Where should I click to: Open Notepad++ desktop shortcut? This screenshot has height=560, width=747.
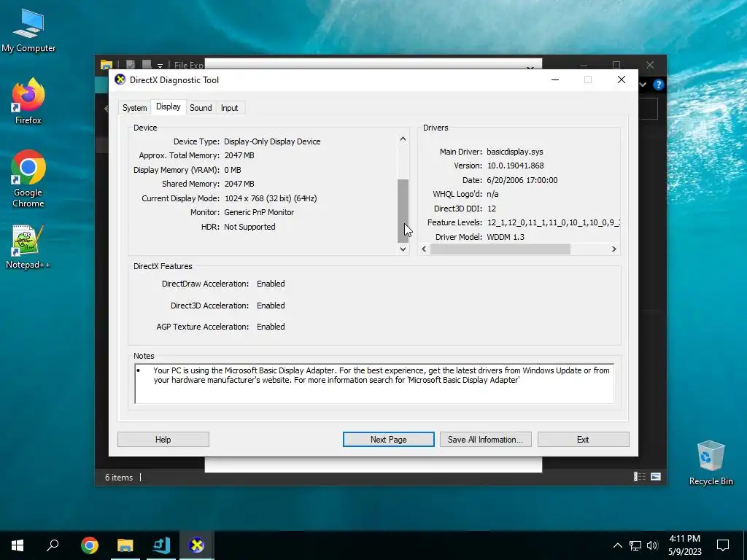tap(28, 246)
